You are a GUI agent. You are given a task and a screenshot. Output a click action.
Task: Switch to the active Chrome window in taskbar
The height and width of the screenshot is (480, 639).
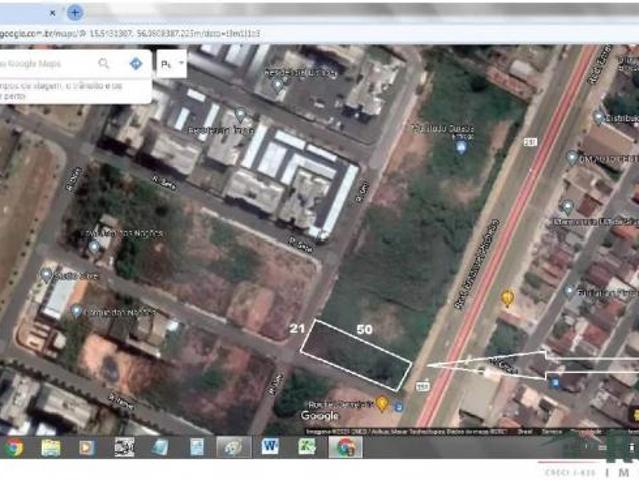point(345,447)
